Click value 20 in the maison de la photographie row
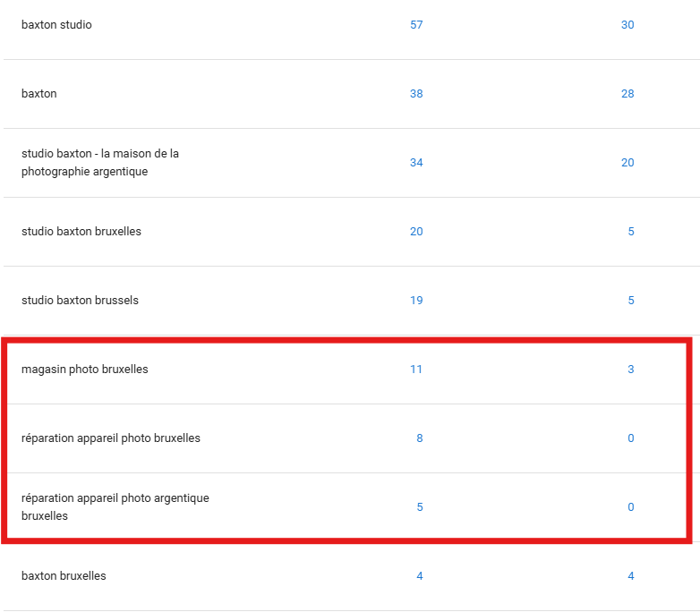The height and width of the screenshot is (612, 700). tap(627, 163)
